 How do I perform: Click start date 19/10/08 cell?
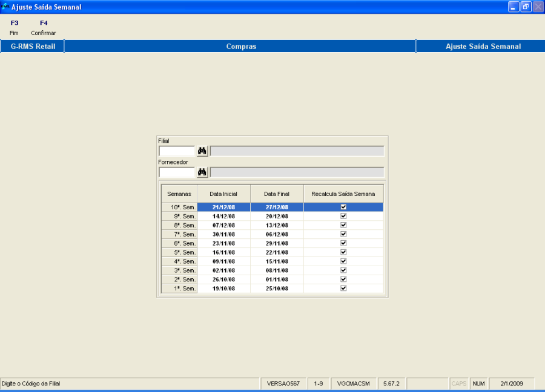pyautogui.click(x=224, y=289)
